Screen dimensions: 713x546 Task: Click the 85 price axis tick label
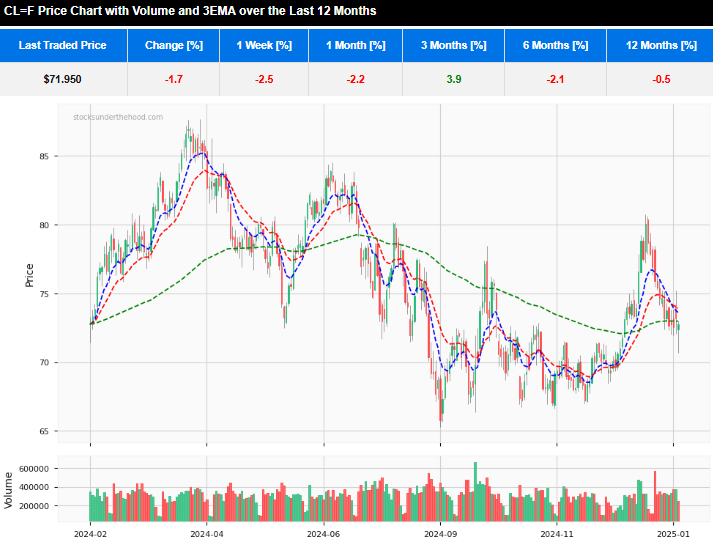44,156
